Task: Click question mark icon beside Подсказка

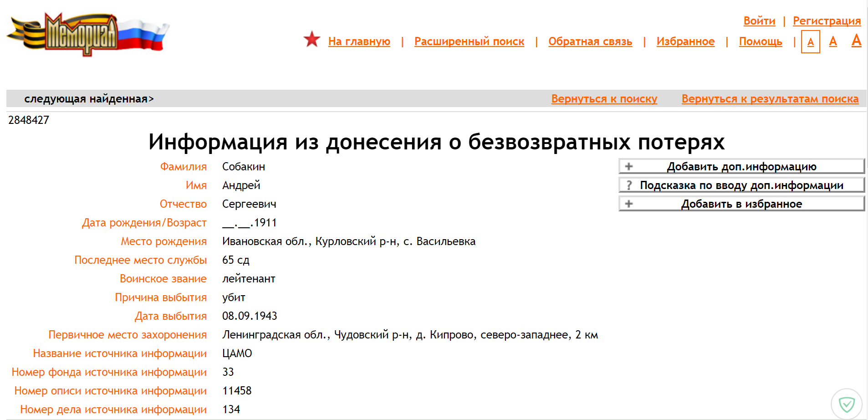Action: [629, 185]
